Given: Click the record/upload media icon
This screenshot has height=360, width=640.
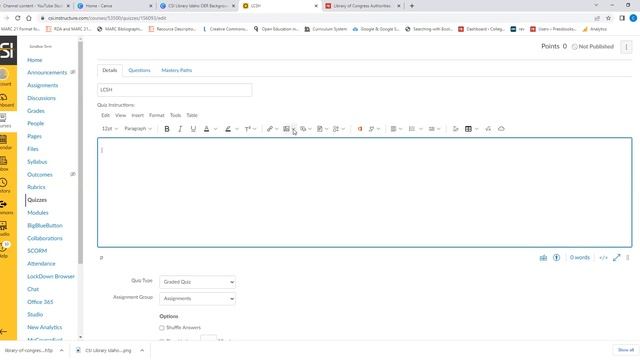Looking at the screenshot, I should (x=303, y=129).
